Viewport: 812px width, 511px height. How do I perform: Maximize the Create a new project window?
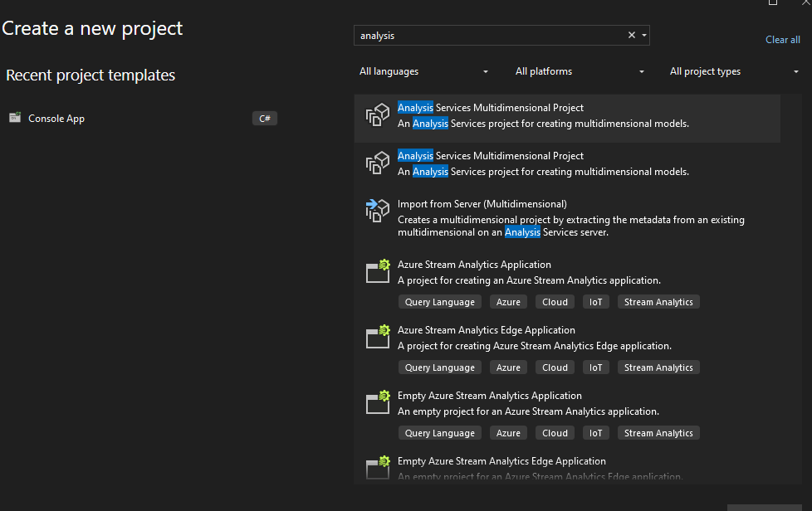(773, 2)
